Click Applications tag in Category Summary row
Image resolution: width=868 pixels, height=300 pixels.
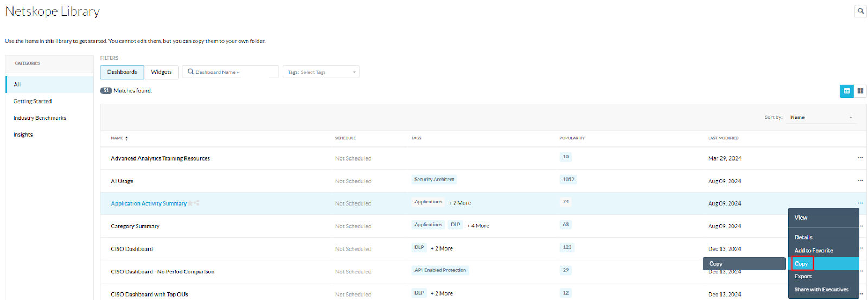click(x=428, y=225)
